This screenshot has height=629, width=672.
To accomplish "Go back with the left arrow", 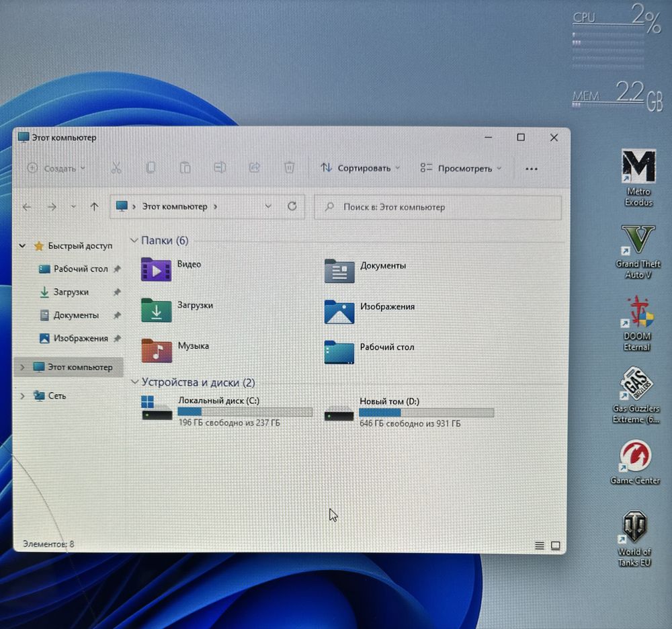I will click(27, 207).
